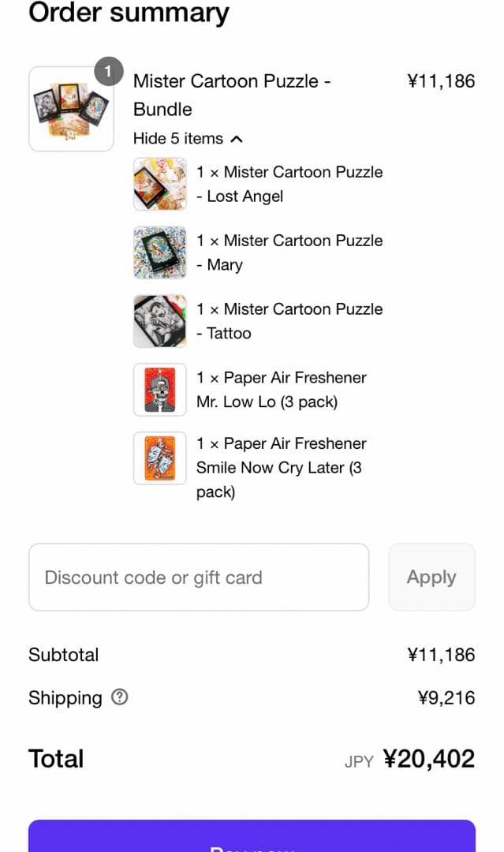Click the Paper Air Freshener Mr. Low Lo label
This screenshot has width=504, height=852.
280,390
